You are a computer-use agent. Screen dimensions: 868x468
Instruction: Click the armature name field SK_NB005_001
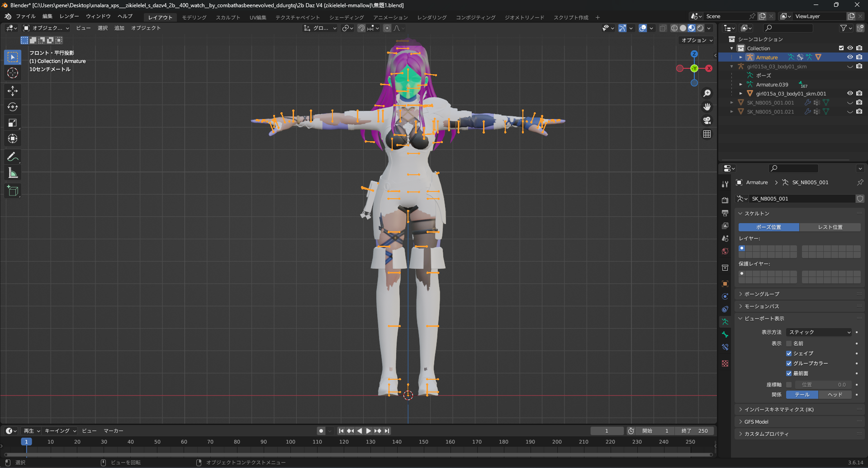coord(802,199)
